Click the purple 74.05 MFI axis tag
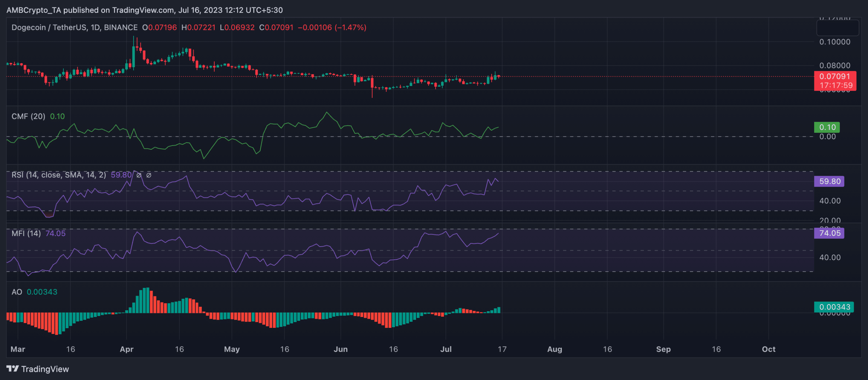868x380 pixels. pos(829,233)
